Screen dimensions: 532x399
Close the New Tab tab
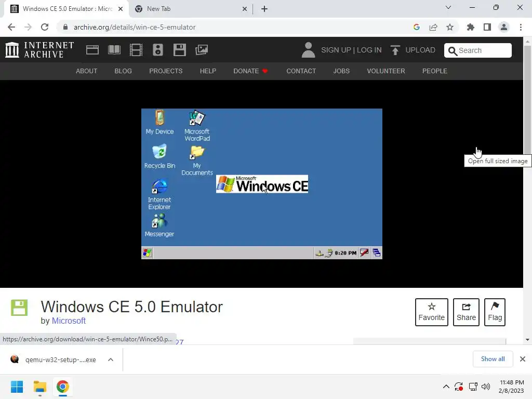(x=245, y=9)
